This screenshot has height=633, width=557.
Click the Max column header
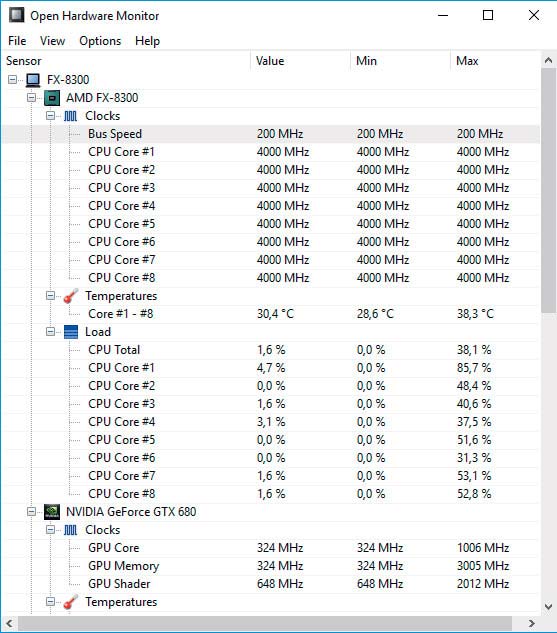point(495,61)
